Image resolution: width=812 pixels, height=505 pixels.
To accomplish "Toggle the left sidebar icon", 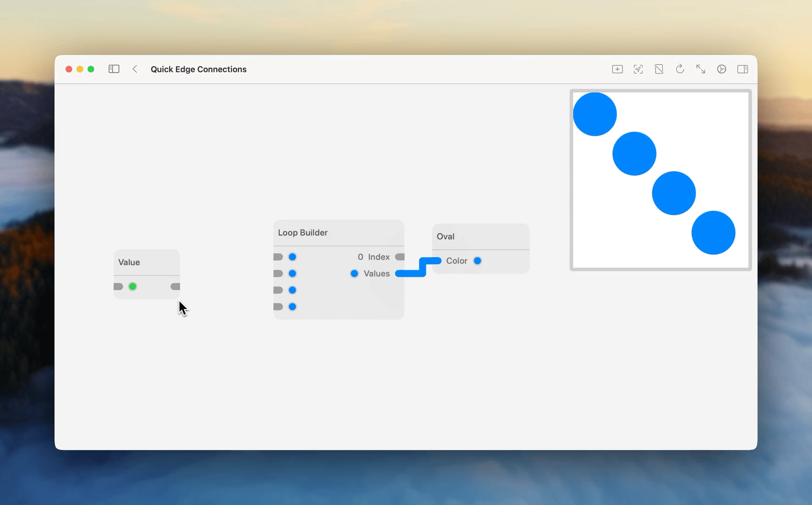I will click(114, 69).
